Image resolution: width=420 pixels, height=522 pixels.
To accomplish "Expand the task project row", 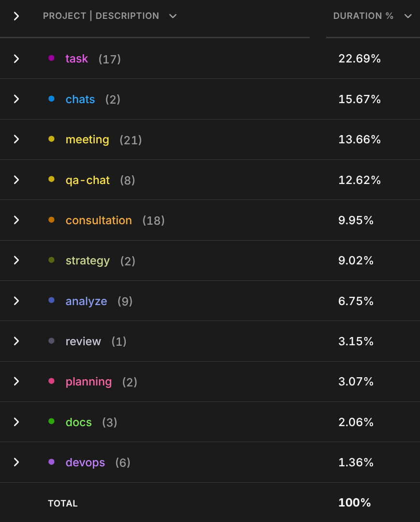I will point(16,59).
